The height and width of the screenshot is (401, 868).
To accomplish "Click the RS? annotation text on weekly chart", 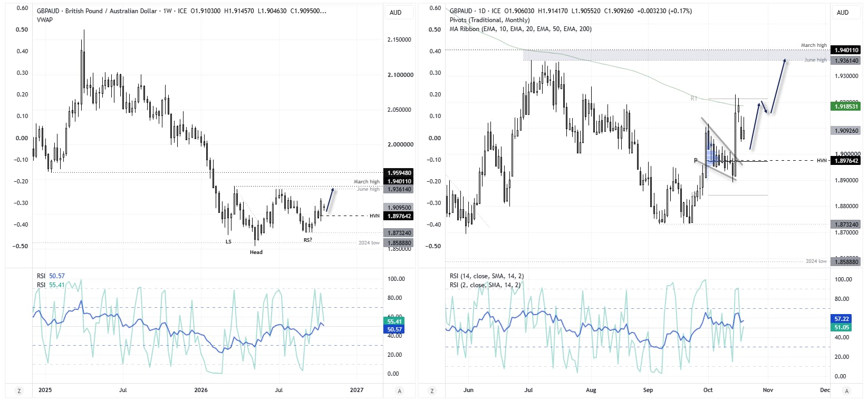I will tap(307, 240).
